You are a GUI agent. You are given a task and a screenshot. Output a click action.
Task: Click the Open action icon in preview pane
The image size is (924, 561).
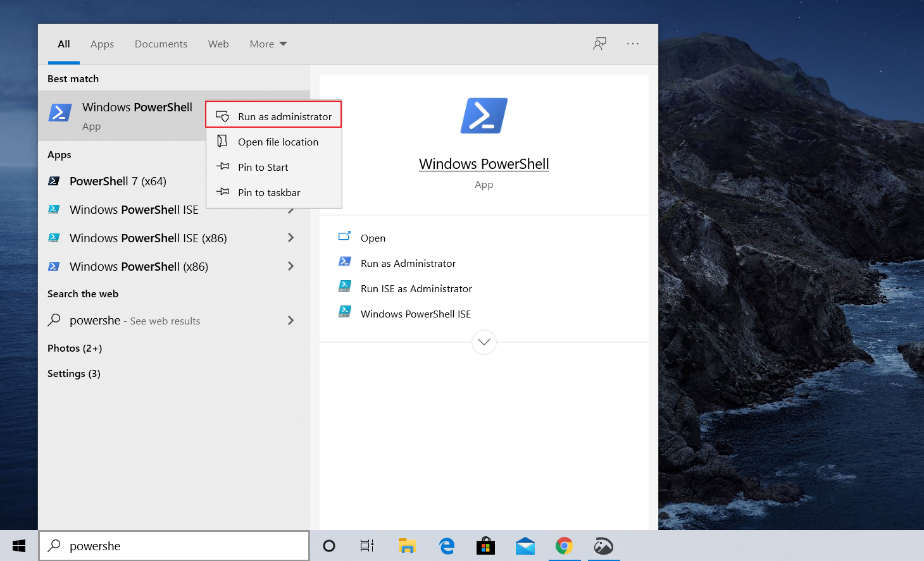tap(344, 237)
